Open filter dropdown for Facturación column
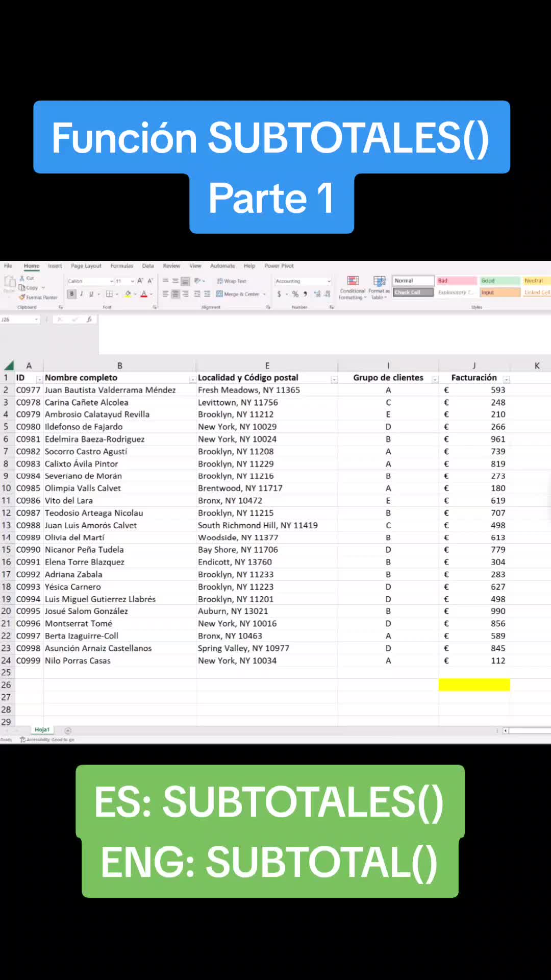The height and width of the screenshot is (980, 551). [506, 379]
